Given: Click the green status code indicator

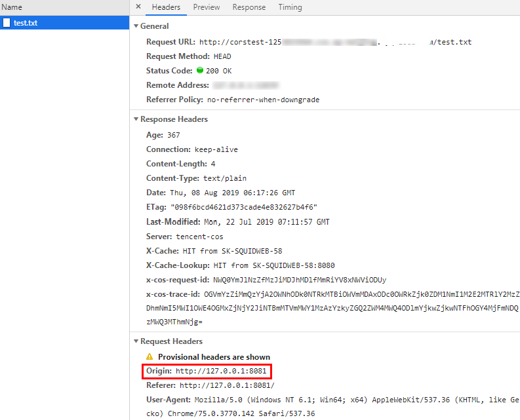Looking at the screenshot, I should pyautogui.click(x=200, y=70).
